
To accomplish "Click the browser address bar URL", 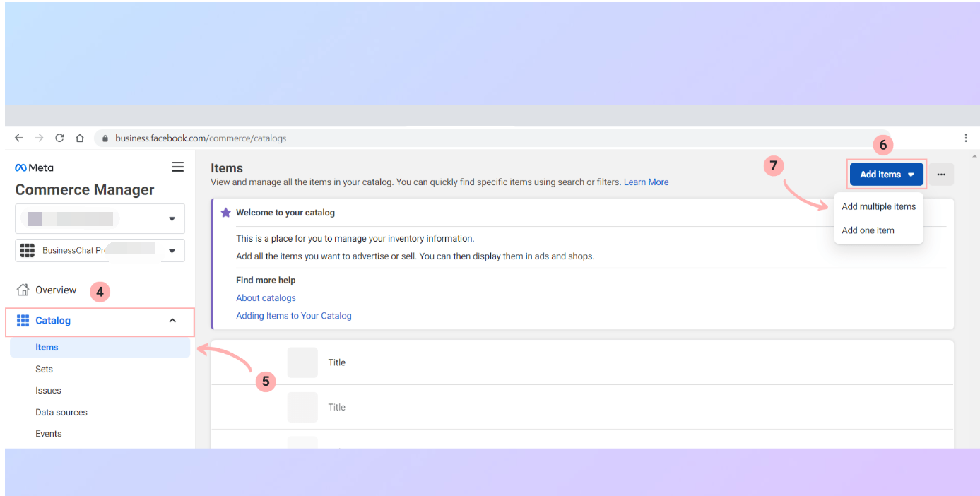I will click(x=201, y=138).
